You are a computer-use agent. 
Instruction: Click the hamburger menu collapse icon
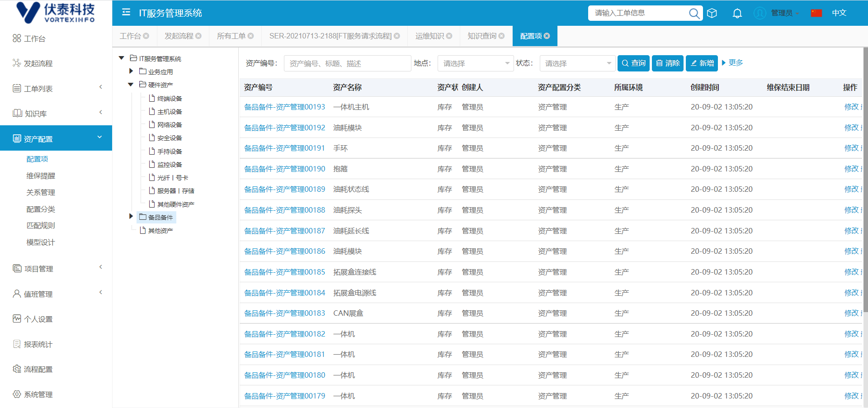click(126, 12)
